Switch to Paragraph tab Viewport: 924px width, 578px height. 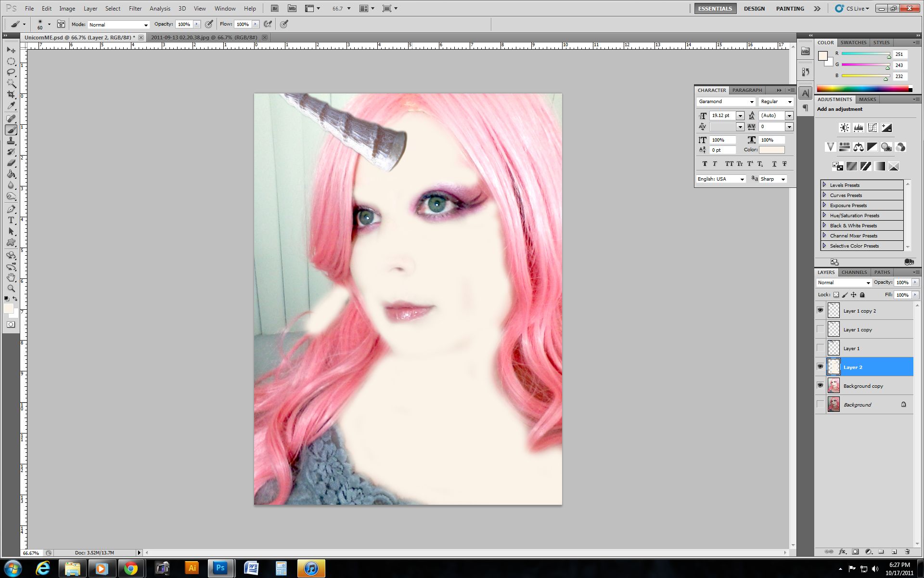point(747,90)
